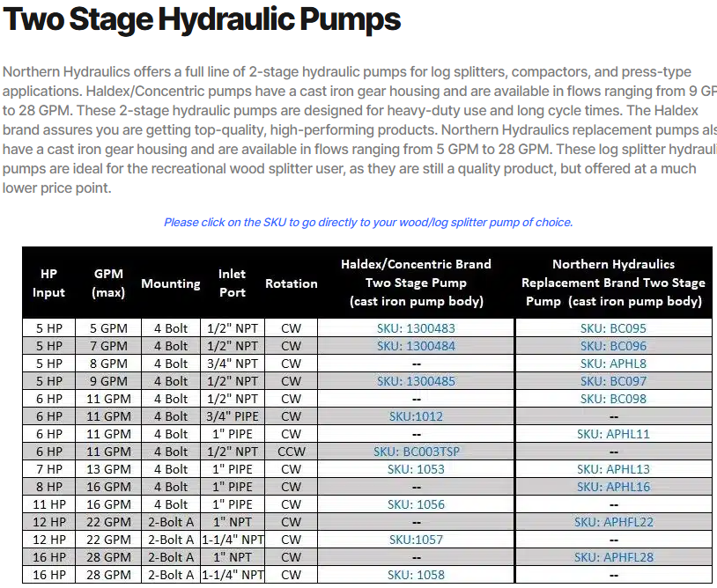This screenshot has height=588, width=717.
Task: Open the SKU: 1300483 pump link
Action: point(416,328)
